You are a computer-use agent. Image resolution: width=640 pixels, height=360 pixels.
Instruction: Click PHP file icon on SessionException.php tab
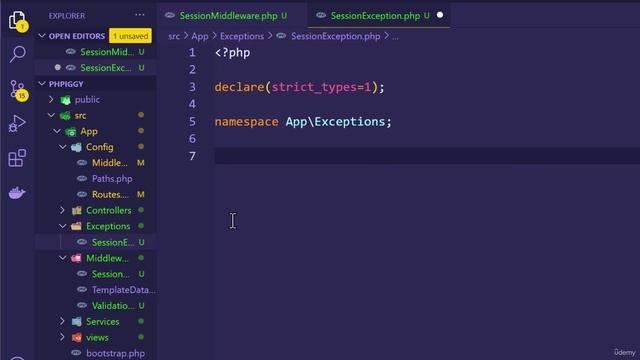[x=321, y=16]
